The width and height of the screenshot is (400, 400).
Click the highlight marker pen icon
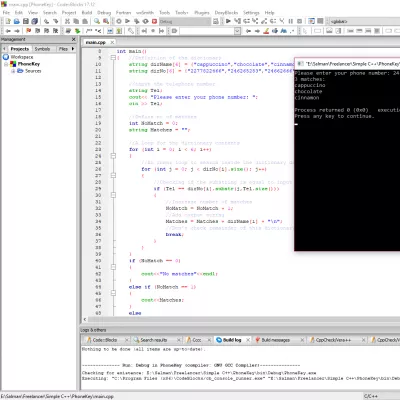click(x=266, y=31)
